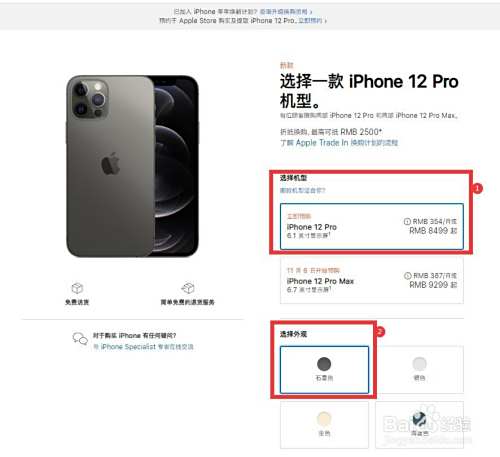
Task: Select the iPhone 12 Pro 6.1-inch model
Action: pyautogui.click(x=372, y=226)
